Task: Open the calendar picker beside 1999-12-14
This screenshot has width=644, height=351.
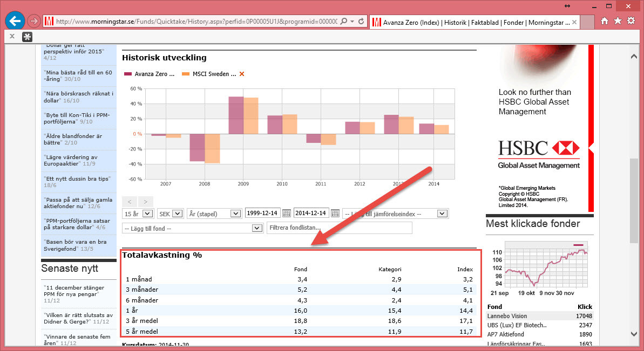Action: coord(287,214)
